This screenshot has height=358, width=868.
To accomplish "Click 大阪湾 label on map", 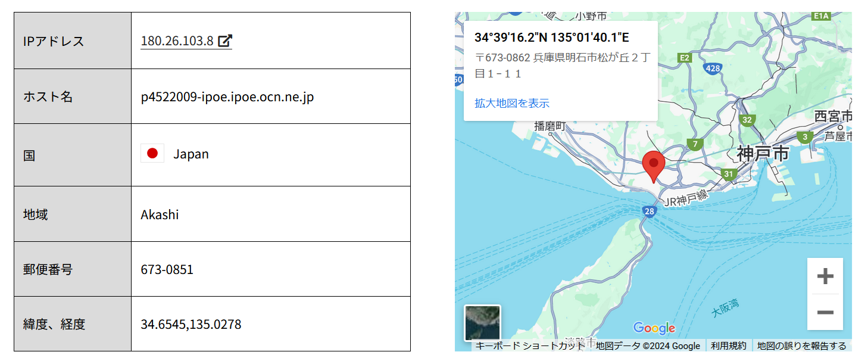I will click(726, 307).
